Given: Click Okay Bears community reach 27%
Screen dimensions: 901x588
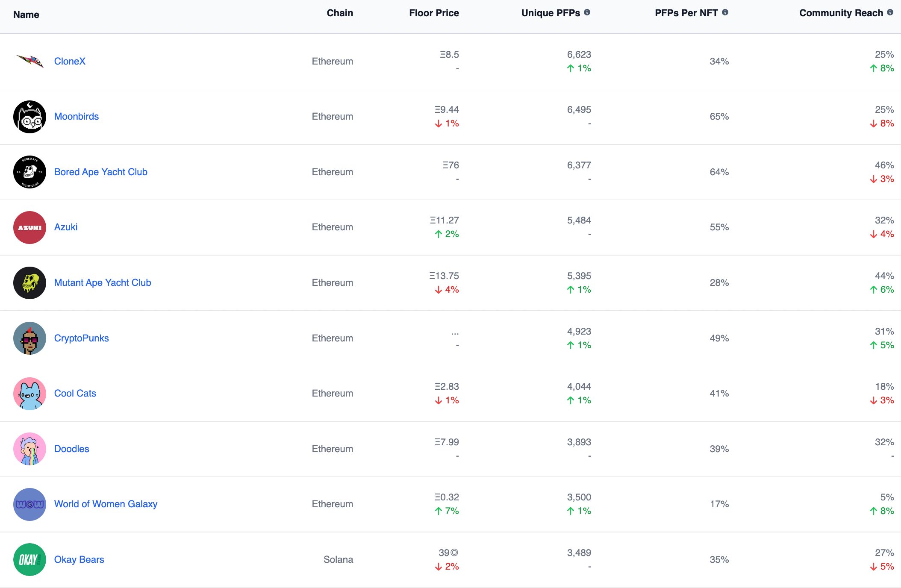Looking at the screenshot, I should pyautogui.click(x=884, y=553).
